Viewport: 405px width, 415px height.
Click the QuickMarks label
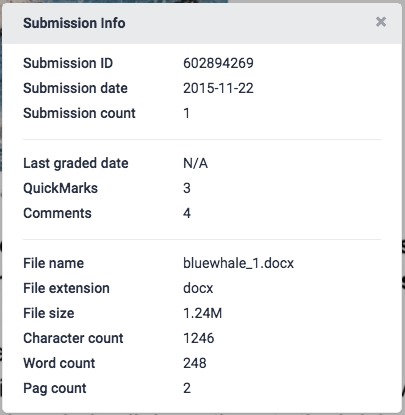(x=60, y=188)
